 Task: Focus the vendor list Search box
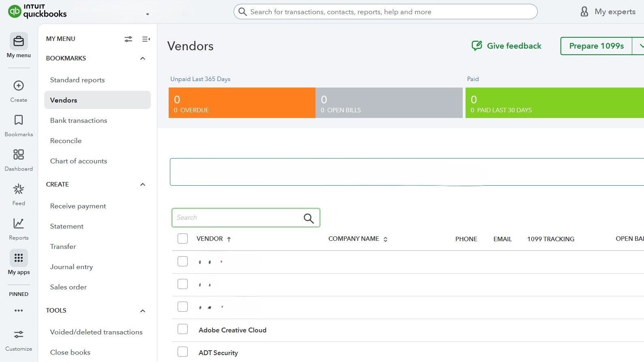pyautogui.click(x=246, y=218)
